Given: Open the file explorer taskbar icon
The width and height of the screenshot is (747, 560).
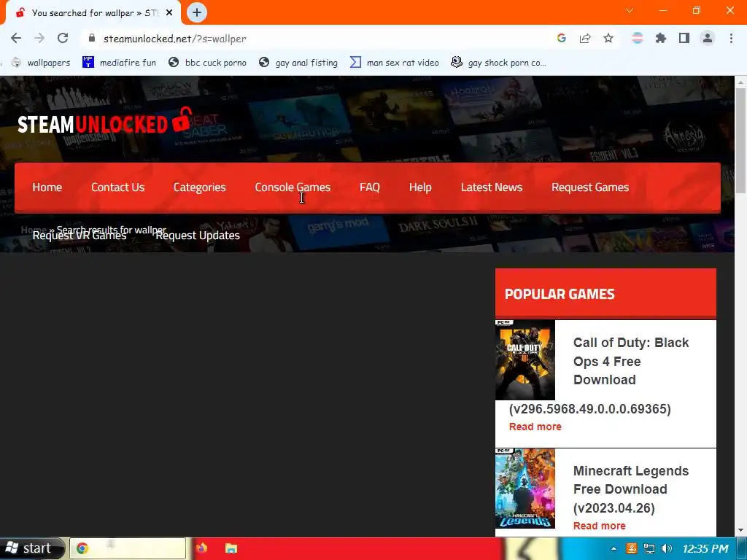Looking at the screenshot, I should click(231, 548).
